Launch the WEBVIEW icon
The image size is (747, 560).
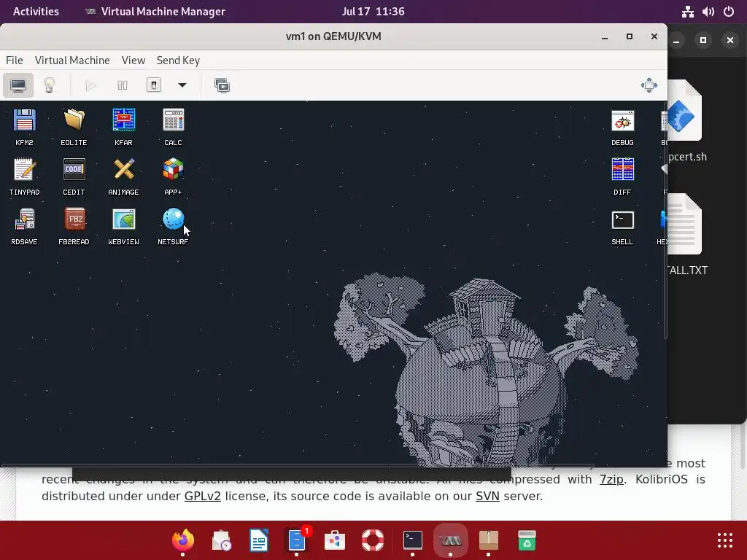click(123, 226)
